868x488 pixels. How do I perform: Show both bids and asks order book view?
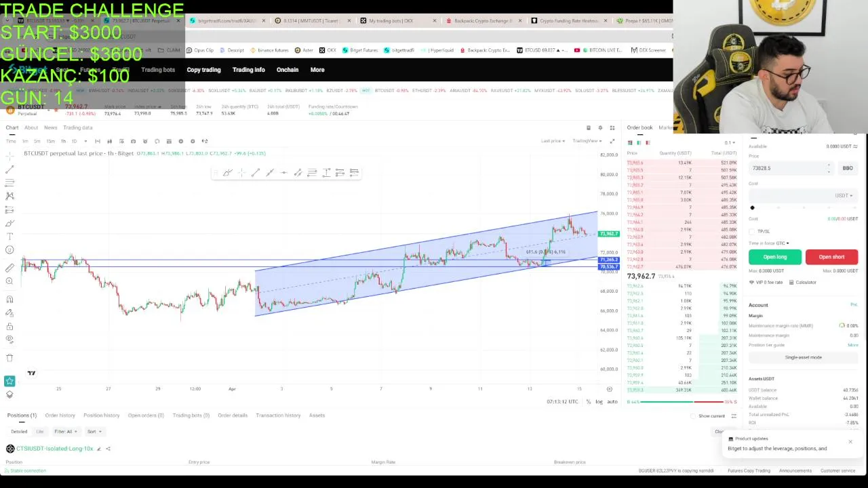[630, 142]
